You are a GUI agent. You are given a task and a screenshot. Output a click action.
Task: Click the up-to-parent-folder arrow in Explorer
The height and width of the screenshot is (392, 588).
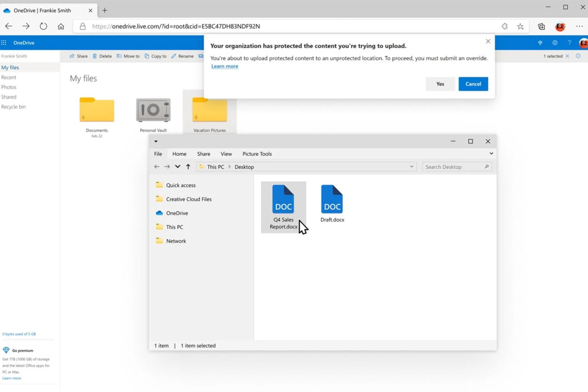coord(188,167)
